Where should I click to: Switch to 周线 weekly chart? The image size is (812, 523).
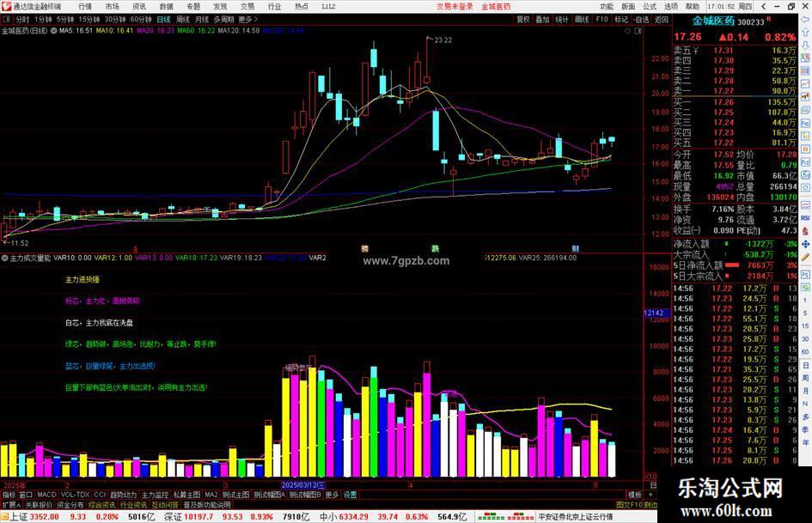tap(183, 19)
